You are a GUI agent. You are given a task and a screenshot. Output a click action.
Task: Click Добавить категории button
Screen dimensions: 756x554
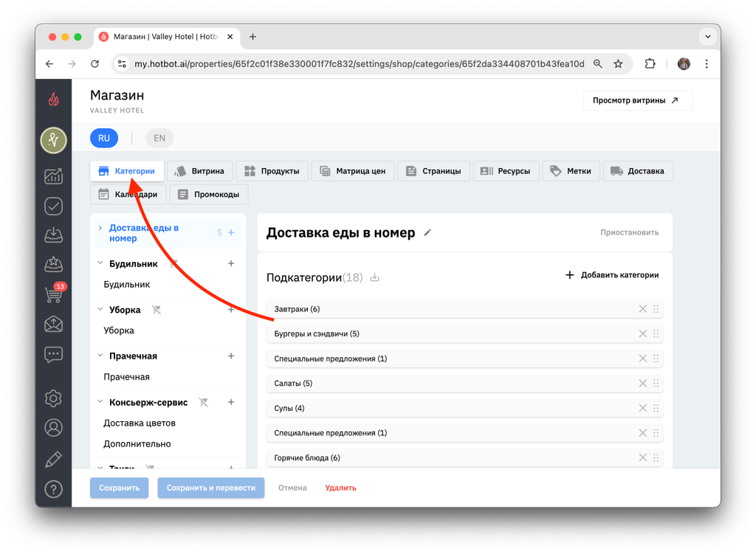(x=612, y=275)
